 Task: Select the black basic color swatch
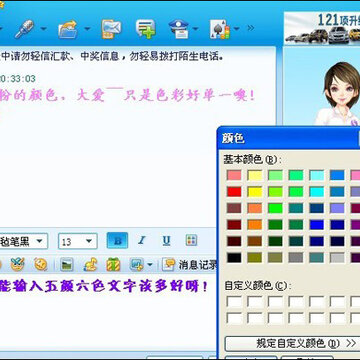[x=234, y=258]
